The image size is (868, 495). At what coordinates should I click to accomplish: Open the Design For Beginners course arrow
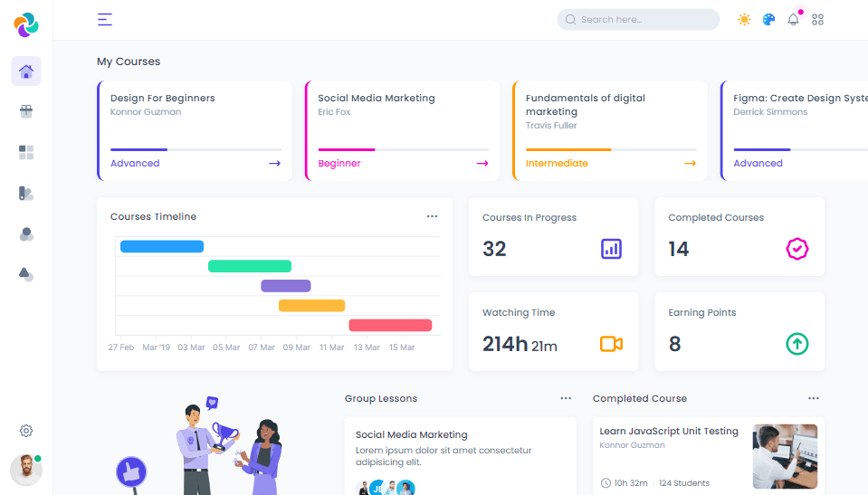[274, 164]
